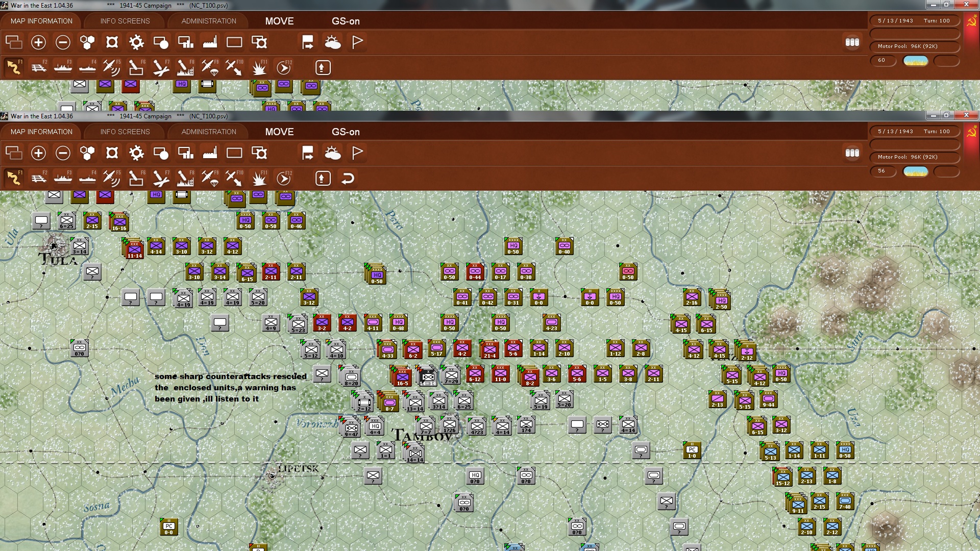This screenshot has height=551, width=980.
Task: Select F10 air transfer mode in front window
Action: pos(234,178)
